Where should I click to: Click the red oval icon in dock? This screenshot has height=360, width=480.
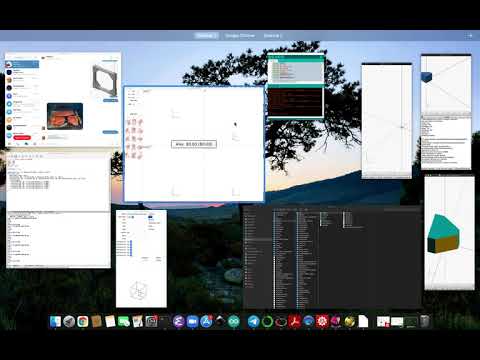coord(281,322)
